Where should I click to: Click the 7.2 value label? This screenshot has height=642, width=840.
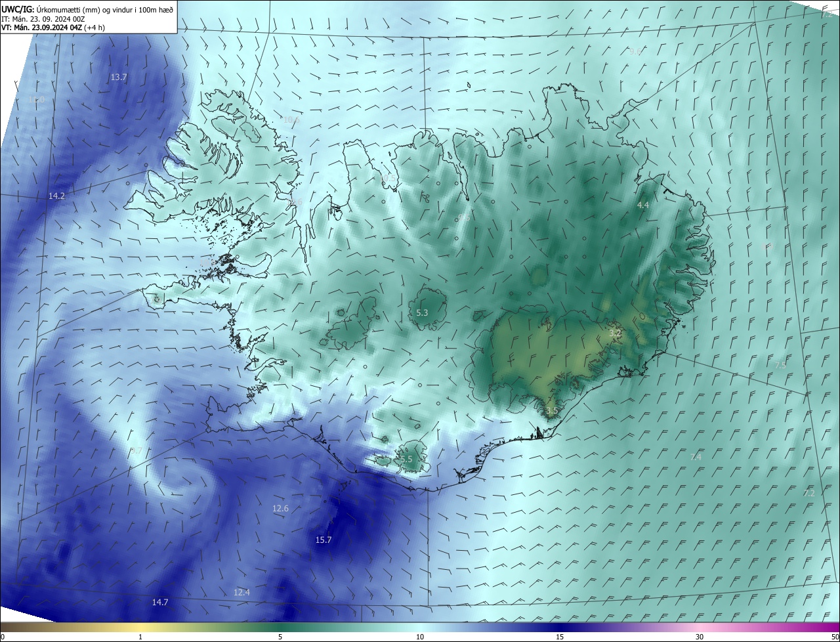click(809, 492)
